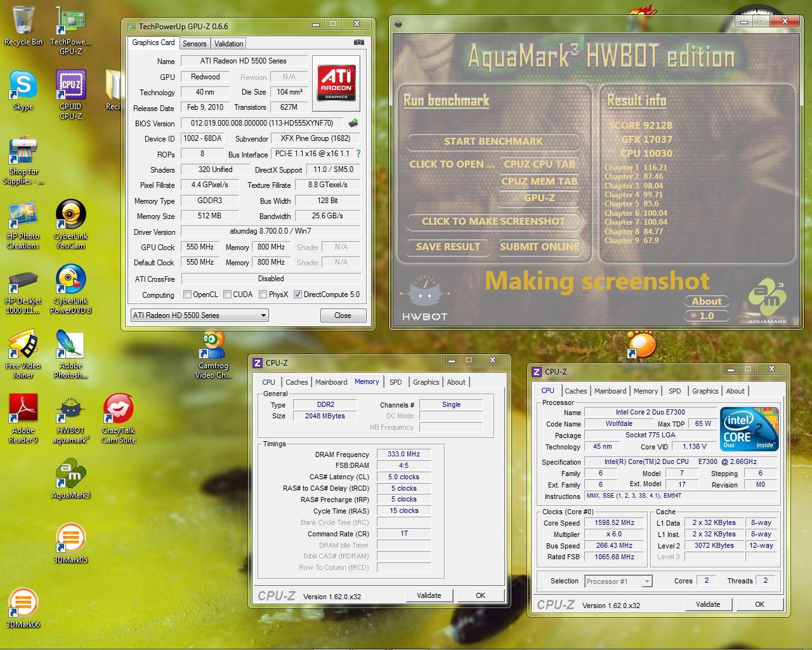The image size is (812, 650).
Task: Open TechPowerUp GPU-Z desktop shortcut
Action: (70, 30)
